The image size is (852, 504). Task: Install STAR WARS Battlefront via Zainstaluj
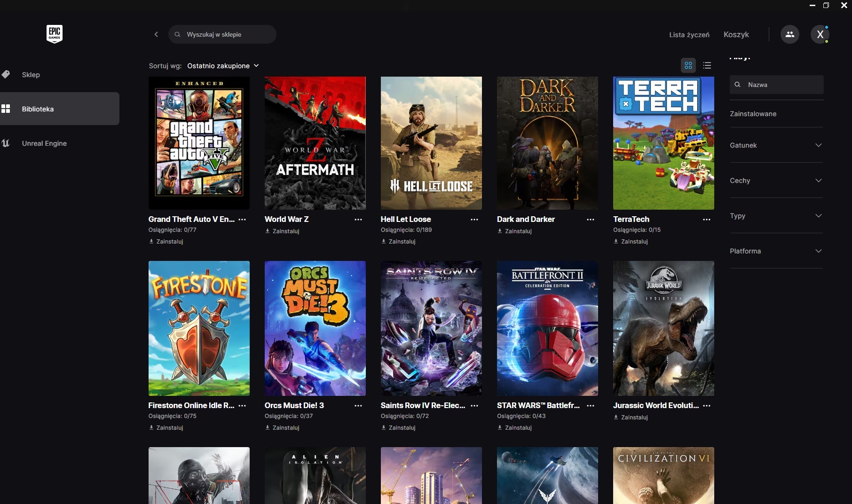point(514,428)
